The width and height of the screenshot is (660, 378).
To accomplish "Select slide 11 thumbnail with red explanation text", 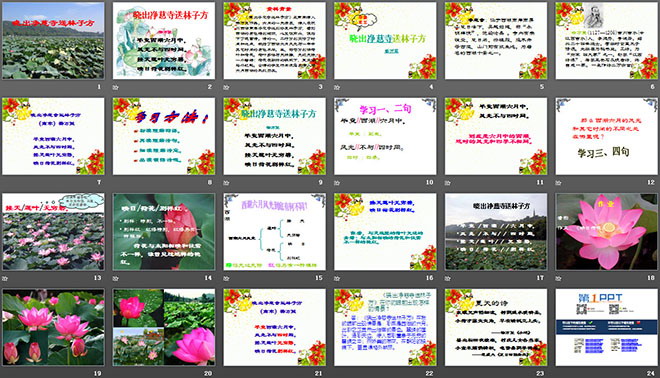I will [496, 136].
